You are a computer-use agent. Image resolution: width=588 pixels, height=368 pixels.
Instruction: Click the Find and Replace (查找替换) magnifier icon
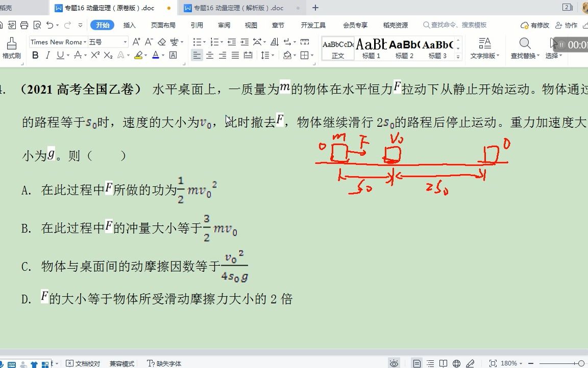pos(524,44)
